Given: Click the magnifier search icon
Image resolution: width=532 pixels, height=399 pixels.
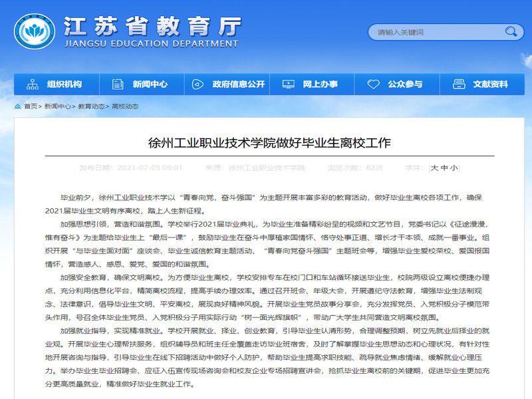Looking at the screenshot, I should (510, 31).
